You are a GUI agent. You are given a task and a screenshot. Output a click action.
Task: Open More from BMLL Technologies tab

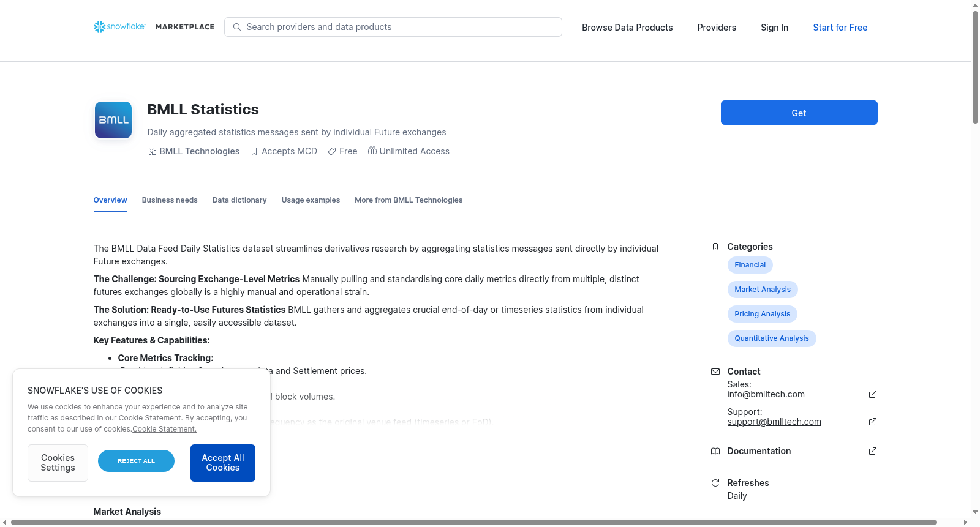pyautogui.click(x=409, y=200)
